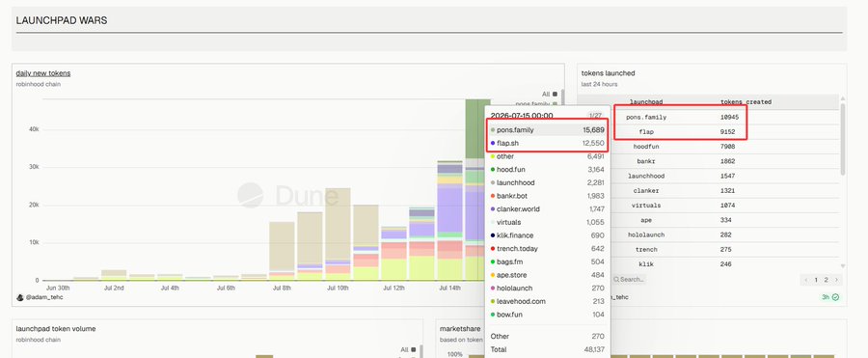Click the orange bankr.bot color dot in tooltip
Viewport: 868px width, 358px height.
[493, 196]
